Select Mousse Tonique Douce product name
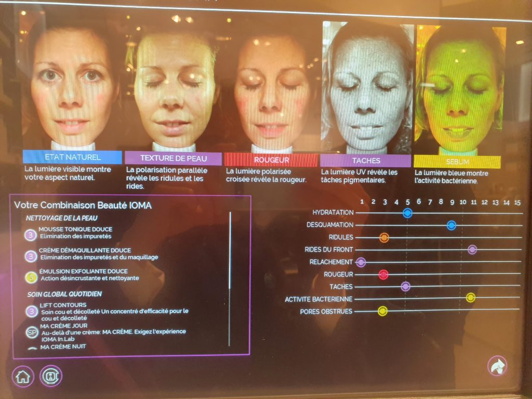Image resolution: width=532 pixels, height=399 pixels. coord(75,229)
